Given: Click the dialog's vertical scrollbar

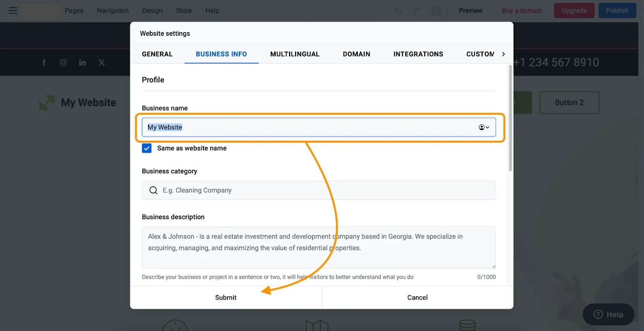Looking at the screenshot, I should tap(510, 118).
